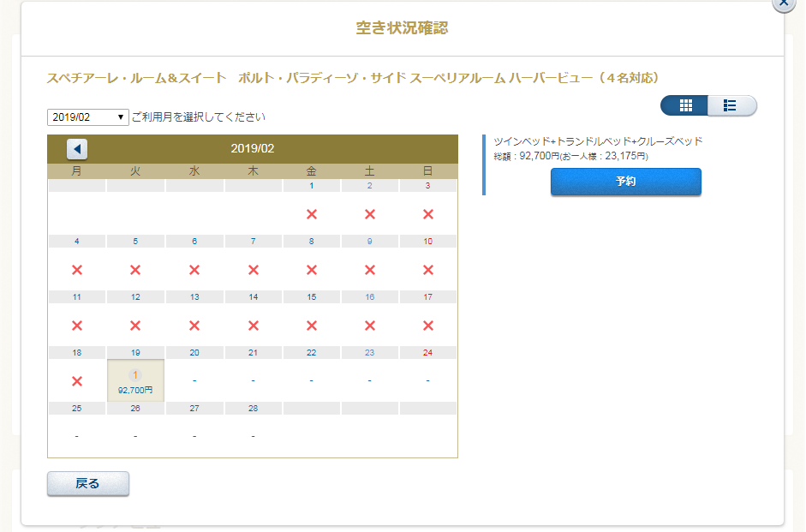The width and height of the screenshot is (806, 532).
Task: Click the unavailable X on February 10
Action: click(x=427, y=270)
